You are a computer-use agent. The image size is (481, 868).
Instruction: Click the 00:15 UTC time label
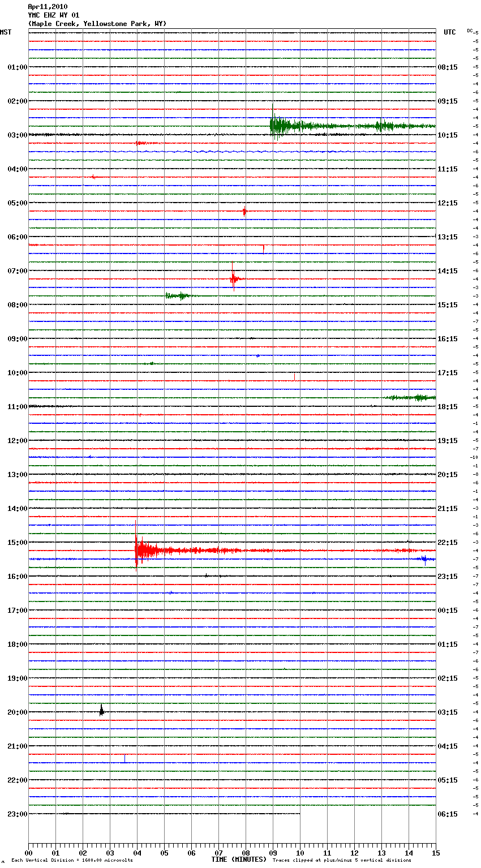tap(448, 611)
